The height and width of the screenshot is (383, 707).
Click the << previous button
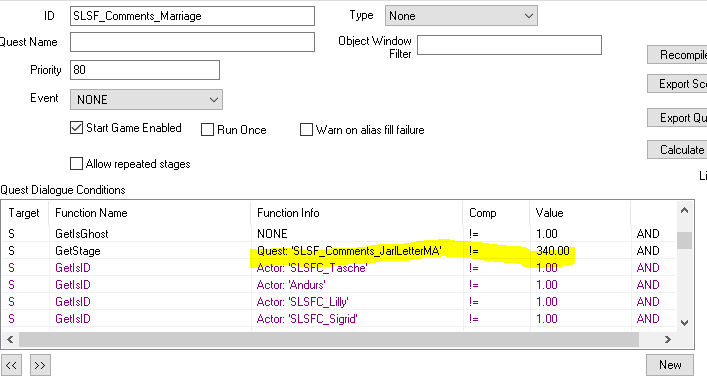tap(11, 365)
